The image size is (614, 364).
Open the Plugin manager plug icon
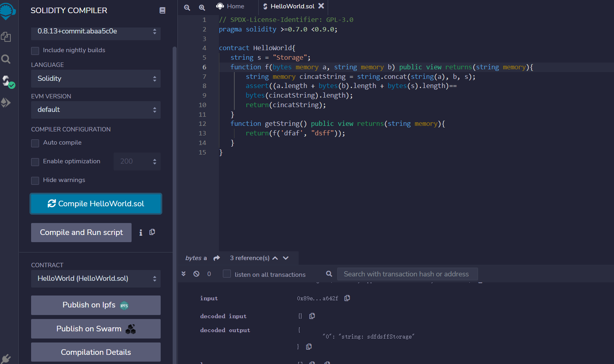point(6,358)
